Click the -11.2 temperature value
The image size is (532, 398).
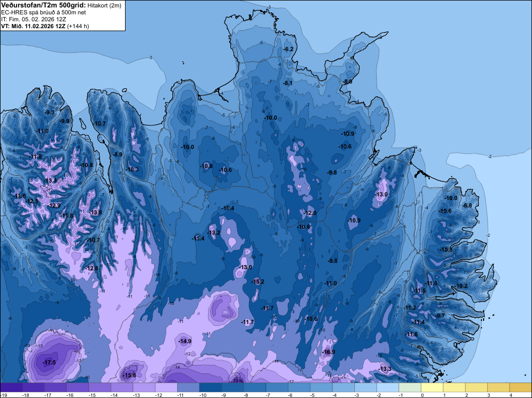coord(410,308)
